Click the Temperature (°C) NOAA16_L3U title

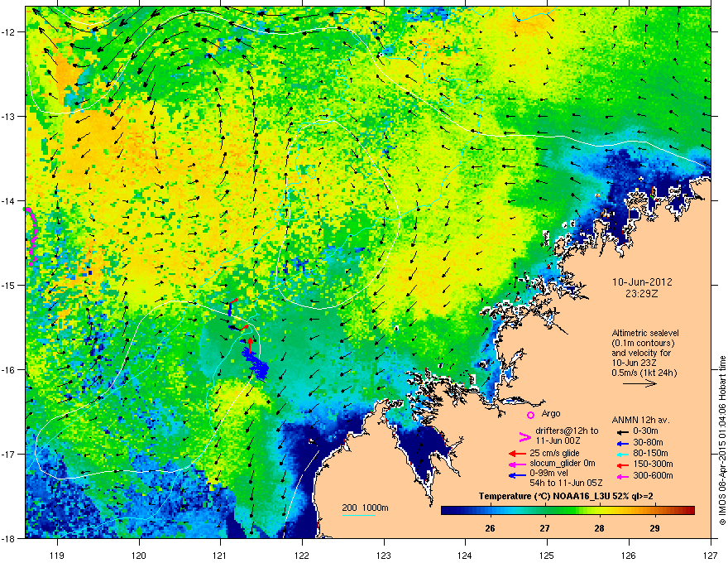pos(566,497)
